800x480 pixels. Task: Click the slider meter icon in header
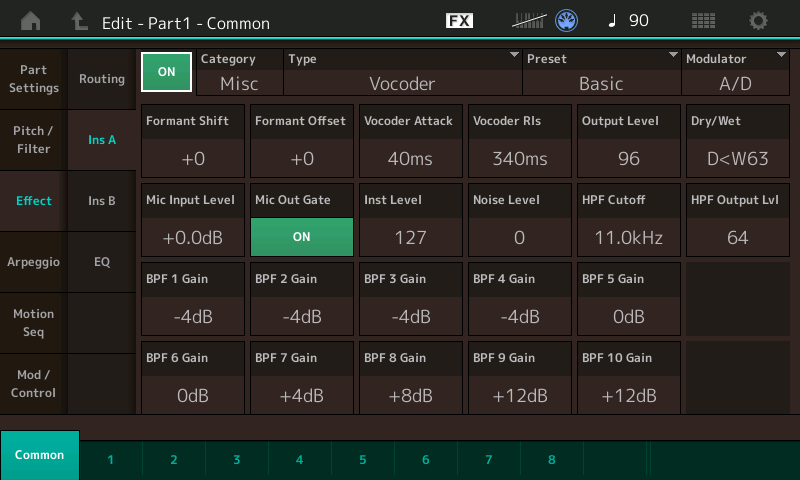[530, 20]
